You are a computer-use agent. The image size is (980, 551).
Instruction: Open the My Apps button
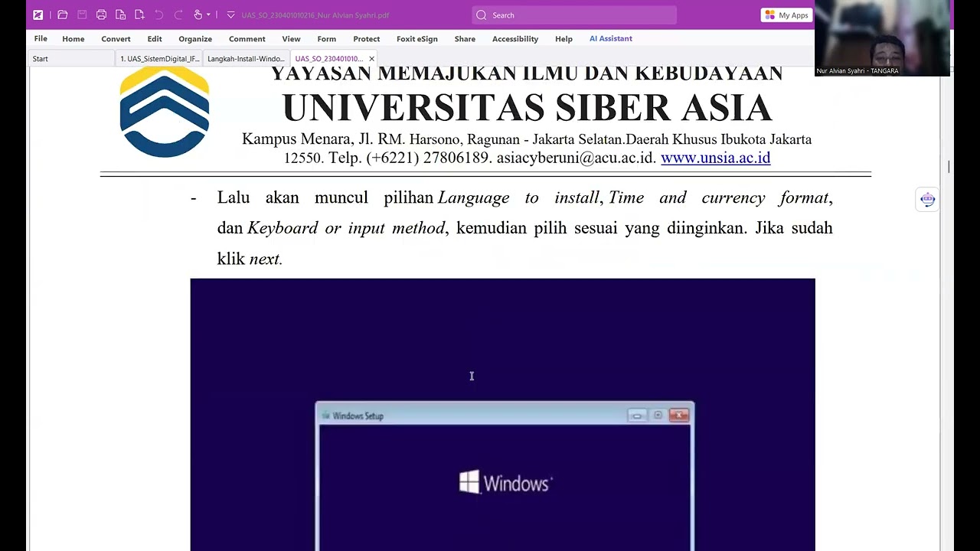(786, 15)
